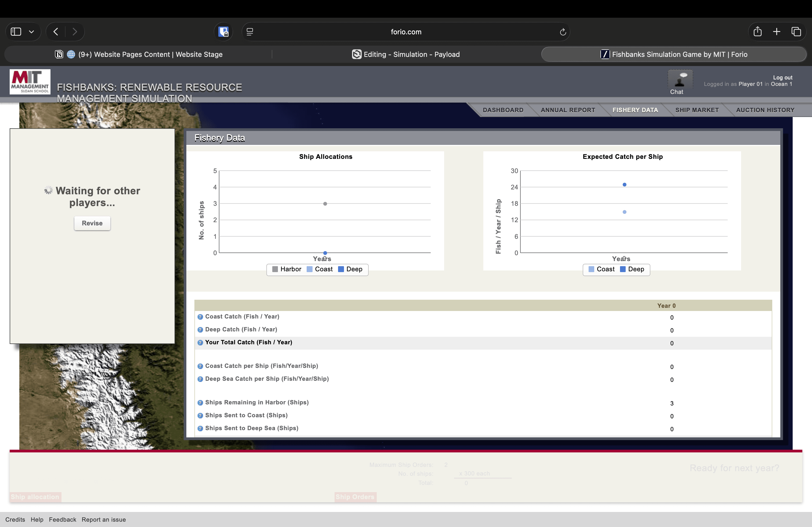
Task: Click Safari share icon
Action: coord(757,32)
